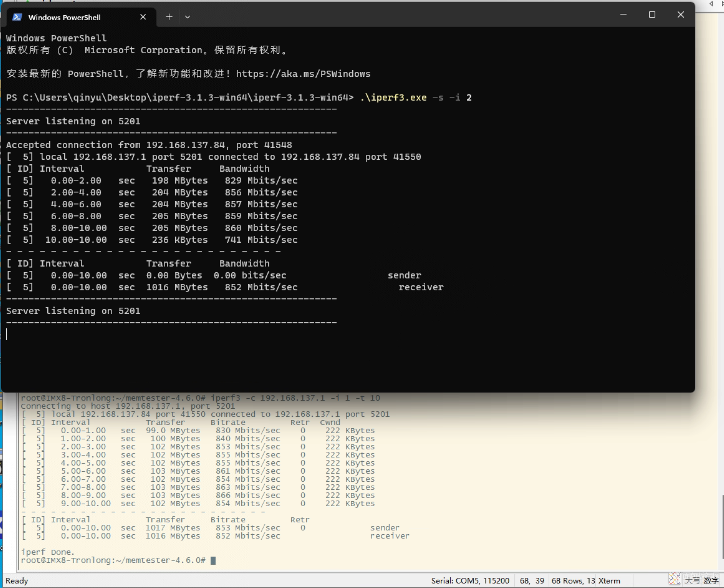This screenshot has height=588, width=724.
Task: Click the https://aka.ms/PSWindows link
Action: [x=303, y=74]
